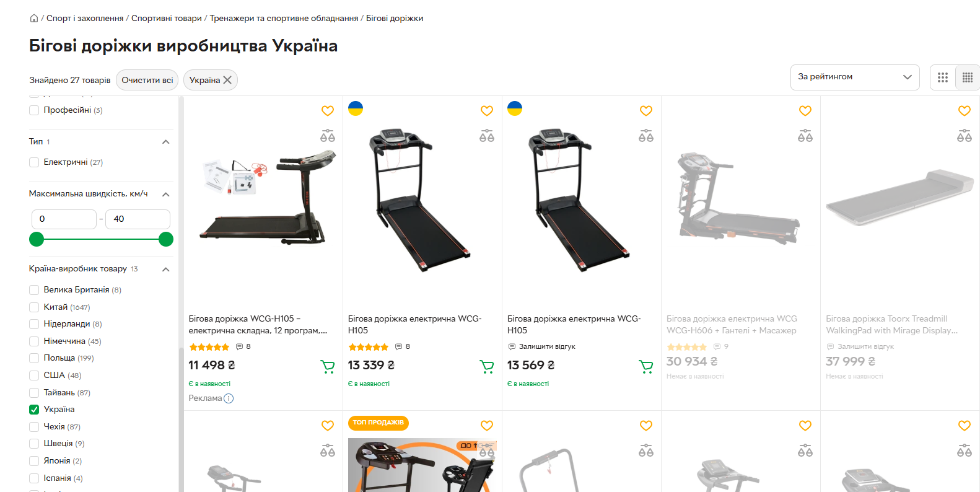Add the 11 498 ₴ treadmill to wishlist
Viewport: 980px width, 492px height.
[328, 111]
